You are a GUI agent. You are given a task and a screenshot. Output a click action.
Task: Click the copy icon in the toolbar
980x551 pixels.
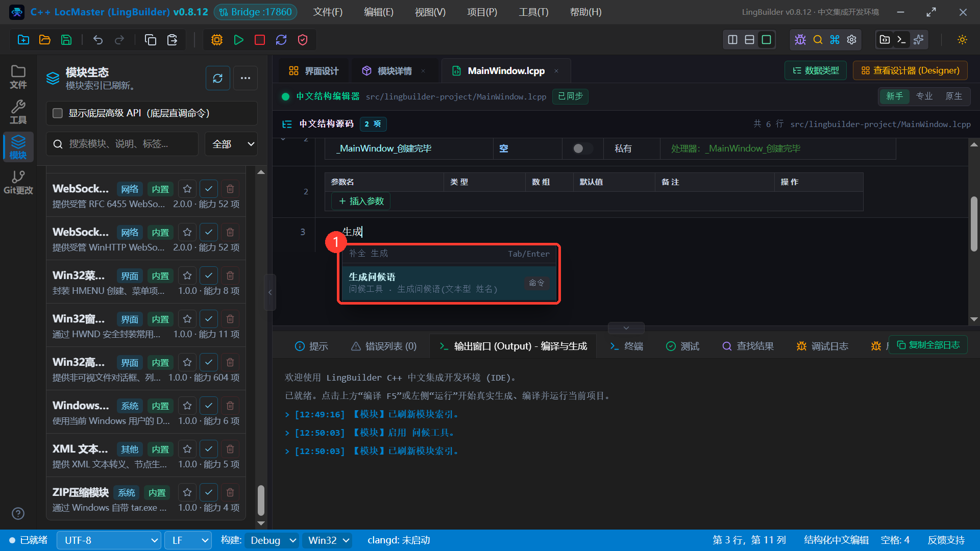coord(151,40)
